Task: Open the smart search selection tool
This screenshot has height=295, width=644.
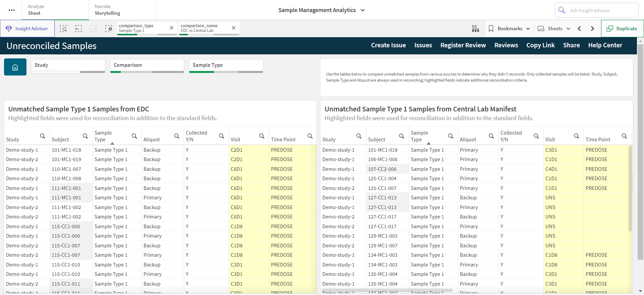Action: pos(63,29)
